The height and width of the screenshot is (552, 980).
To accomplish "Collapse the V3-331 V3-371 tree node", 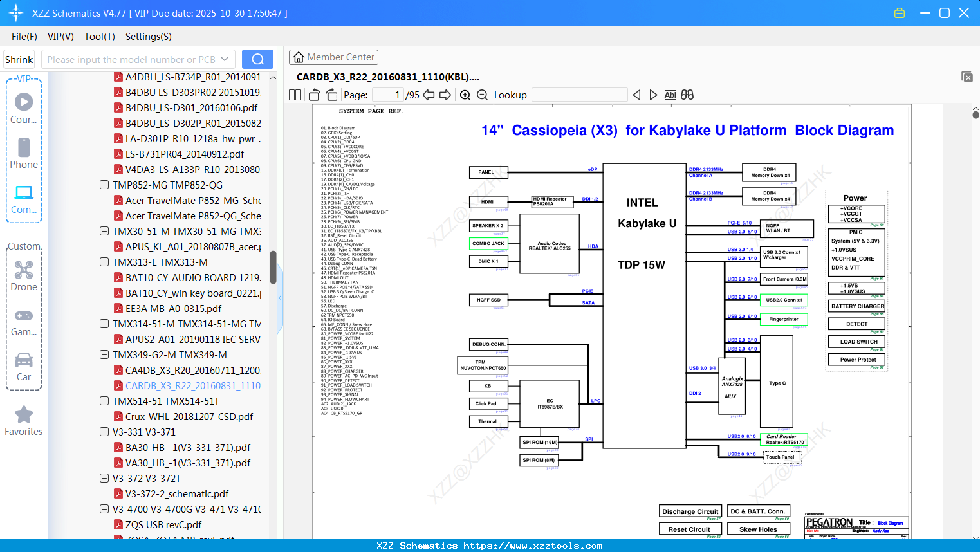I will pyautogui.click(x=104, y=432).
